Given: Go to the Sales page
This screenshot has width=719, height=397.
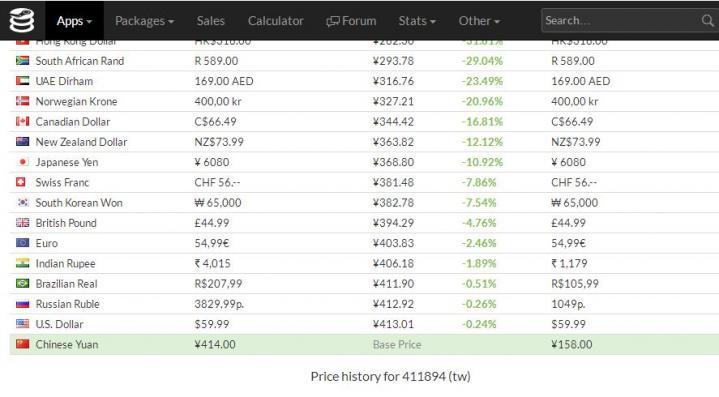Looking at the screenshot, I should coord(210,21).
